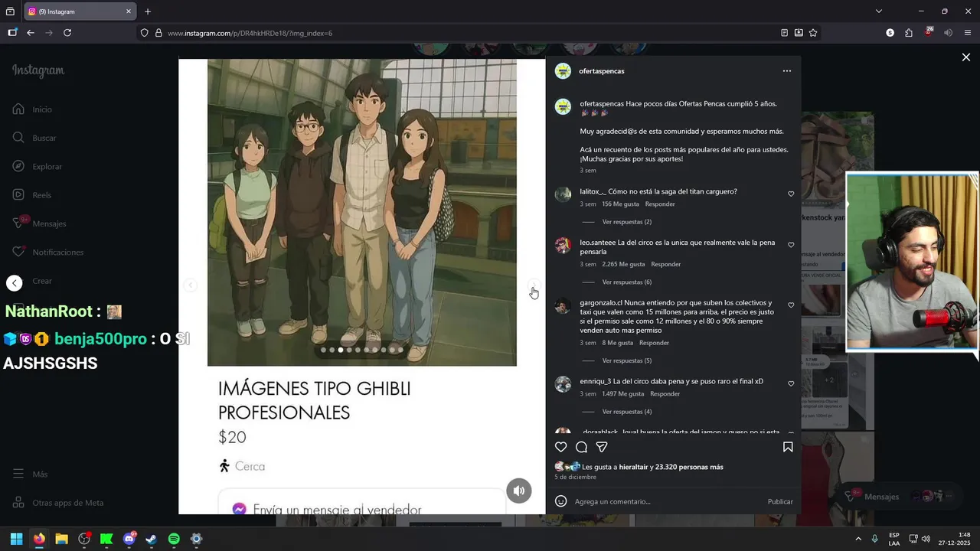Open Steam from the taskbar
The width and height of the screenshot is (980, 551).
point(152,539)
